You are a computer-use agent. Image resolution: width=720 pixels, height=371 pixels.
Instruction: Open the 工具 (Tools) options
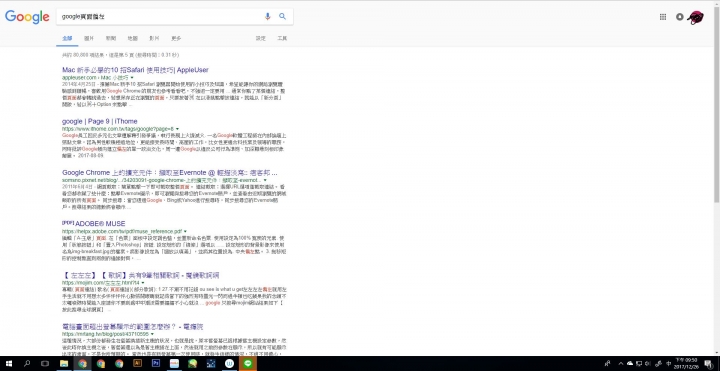pyautogui.click(x=282, y=39)
